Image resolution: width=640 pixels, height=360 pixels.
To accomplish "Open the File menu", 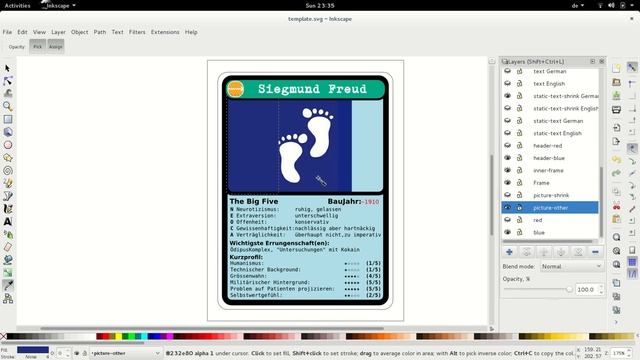I will (x=7, y=32).
